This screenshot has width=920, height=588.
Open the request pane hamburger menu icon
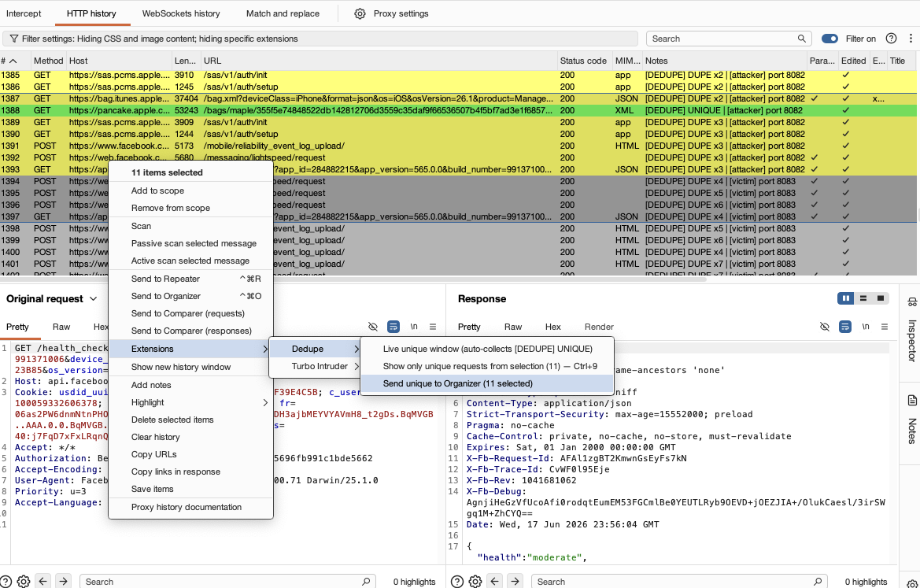[432, 327]
